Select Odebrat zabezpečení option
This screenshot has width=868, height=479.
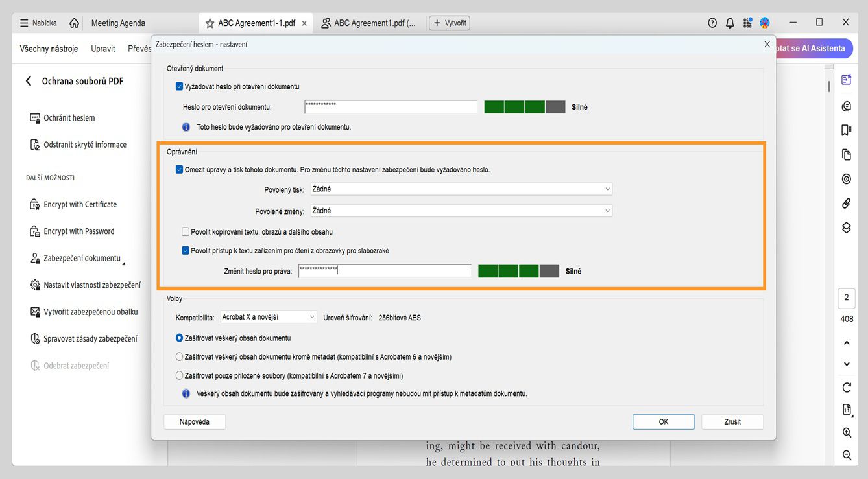click(x=69, y=366)
